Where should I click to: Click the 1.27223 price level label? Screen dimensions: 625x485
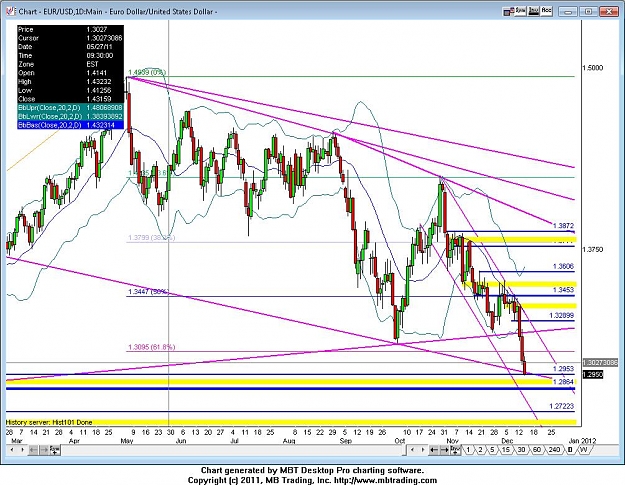pos(562,406)
